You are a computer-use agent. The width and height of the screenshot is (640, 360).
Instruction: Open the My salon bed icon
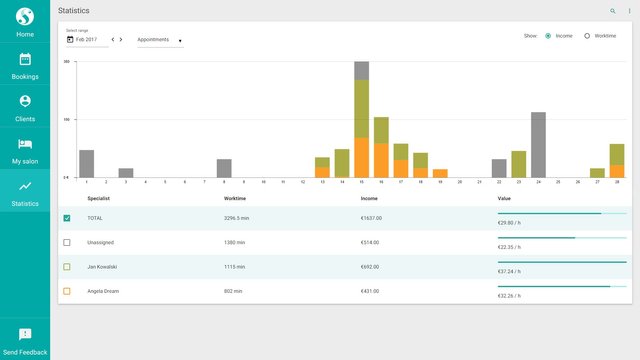point(25,144)
